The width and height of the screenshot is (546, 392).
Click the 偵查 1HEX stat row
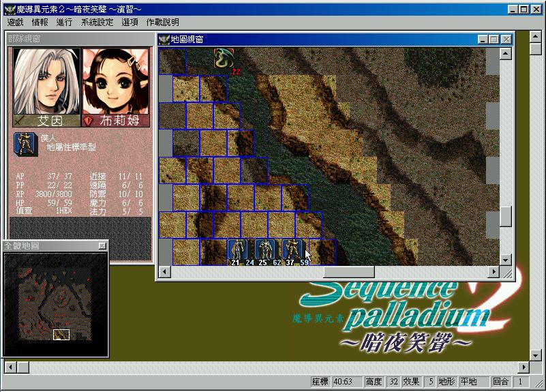(x=44, y=211)
